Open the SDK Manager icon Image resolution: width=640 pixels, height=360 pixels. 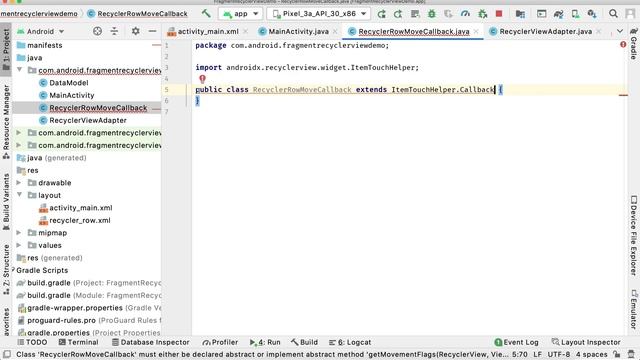(592, 14)
